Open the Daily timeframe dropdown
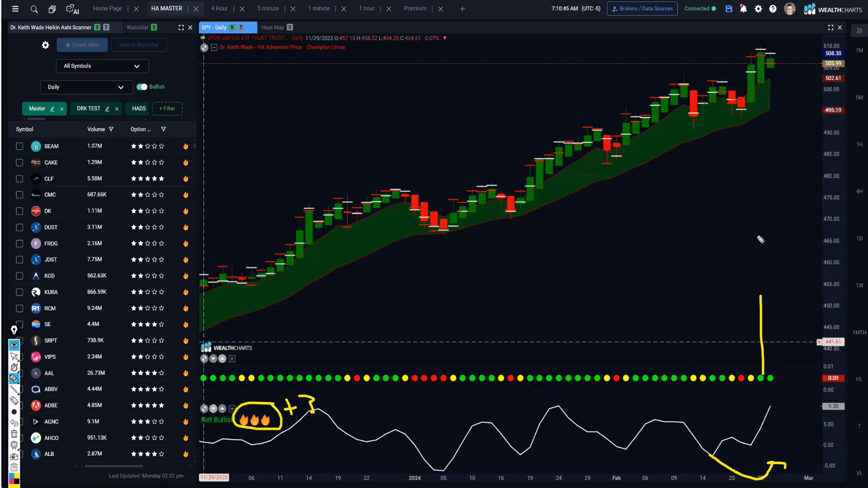Screen dimensions: 868x488 (x=86, y=87)
